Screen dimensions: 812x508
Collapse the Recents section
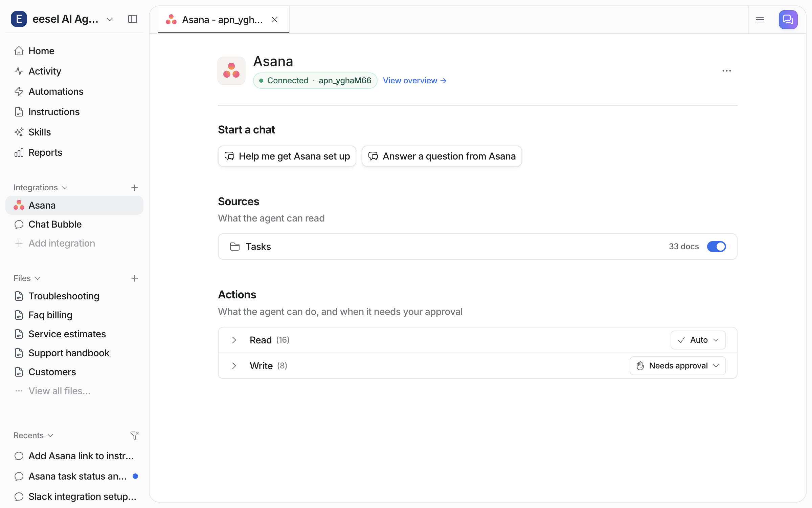[33, 436]
